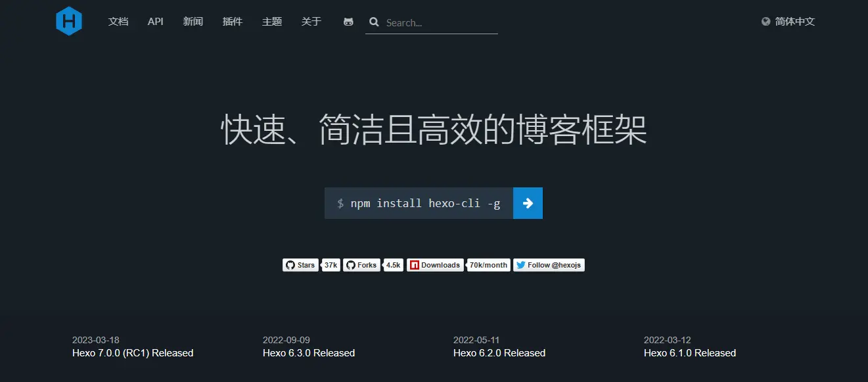Select the 文档 menu item

(118, 21)
